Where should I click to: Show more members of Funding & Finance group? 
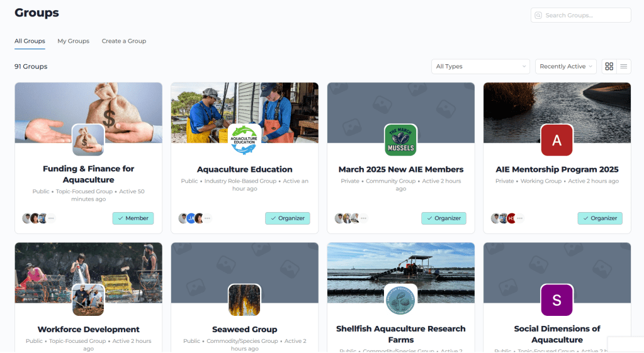(x=51, y=218)
